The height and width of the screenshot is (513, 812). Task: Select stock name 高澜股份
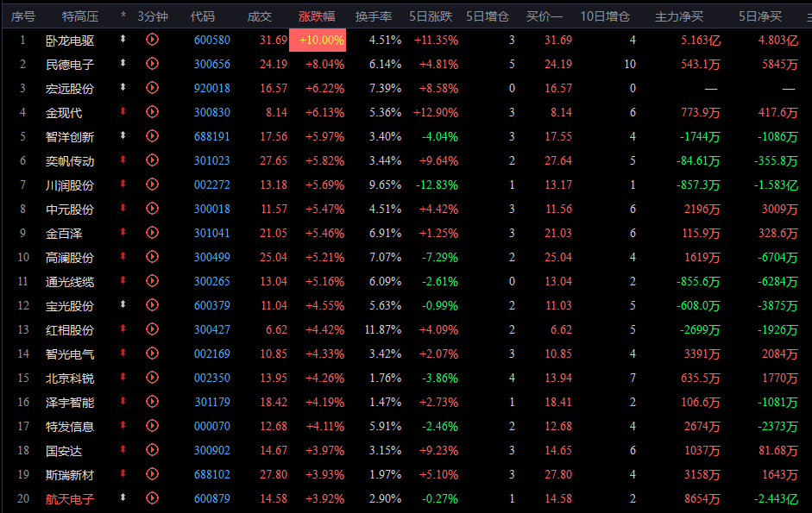(x=70, y=258)
